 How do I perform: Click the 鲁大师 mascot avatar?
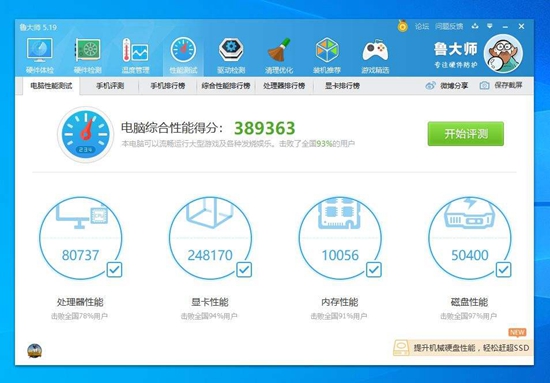click(x=503, y=54)
